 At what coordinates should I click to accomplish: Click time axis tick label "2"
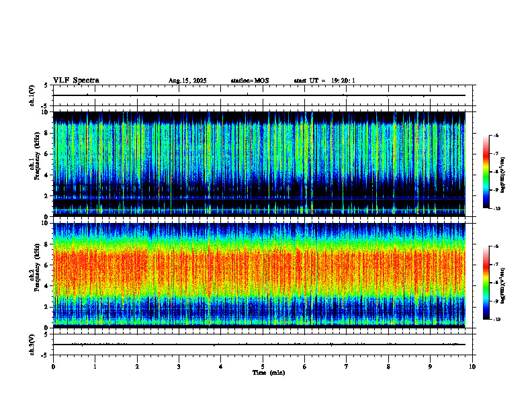point(137,367)
